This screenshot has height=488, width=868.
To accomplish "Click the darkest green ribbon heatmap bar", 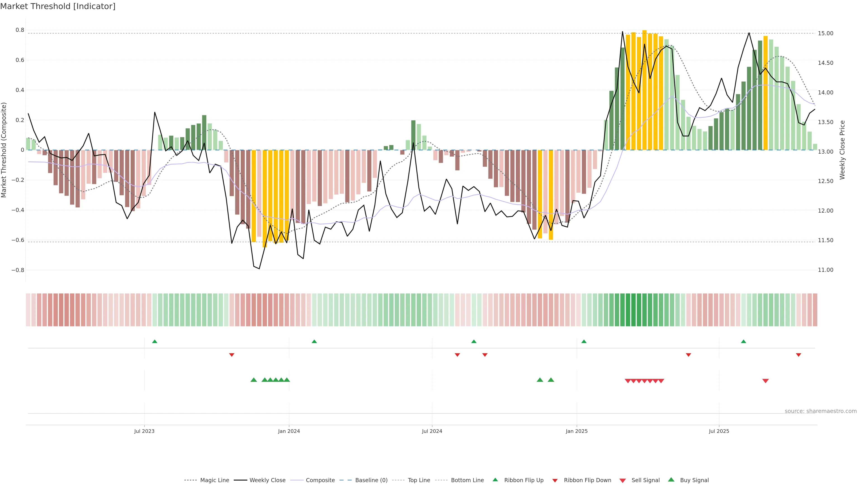I will pyautogui.click(x=633, y=310).
